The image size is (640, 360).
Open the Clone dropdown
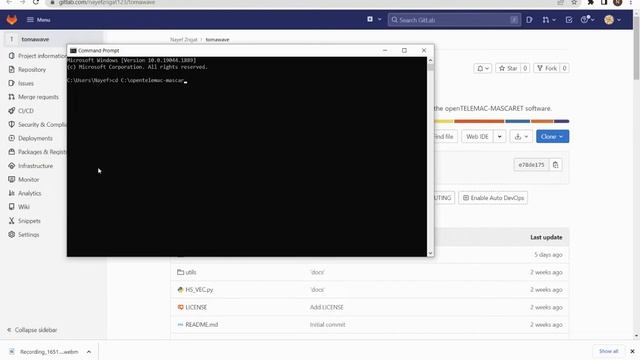coord(552,136)
